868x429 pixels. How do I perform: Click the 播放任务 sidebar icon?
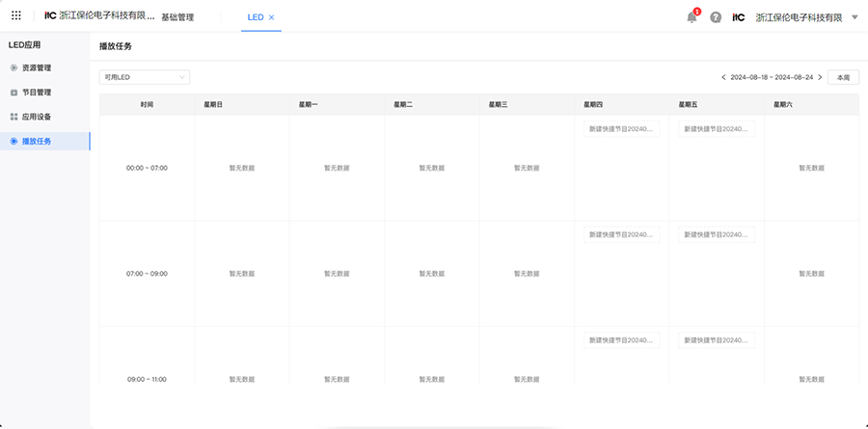14,141
